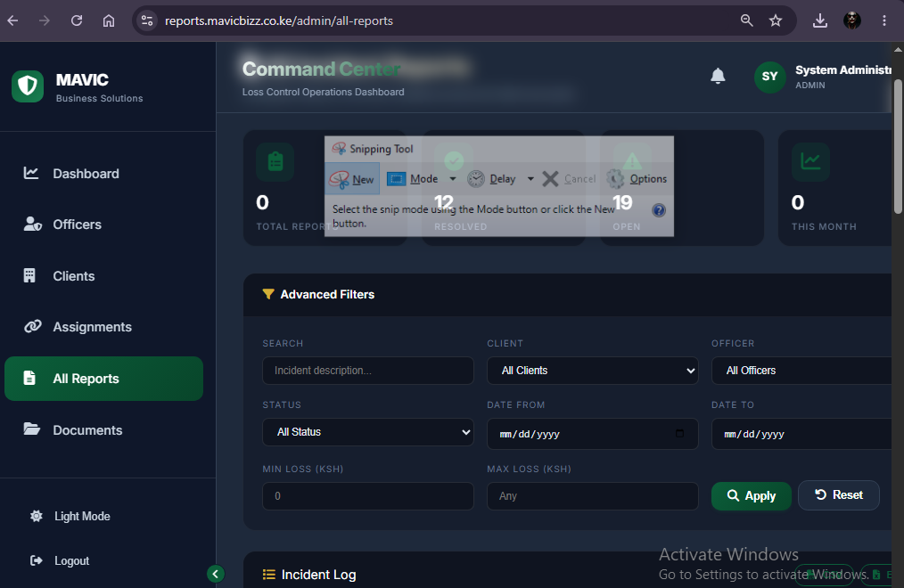904x588 pixels.
Task: Open Snipping Tool Options
Action: 637,179
